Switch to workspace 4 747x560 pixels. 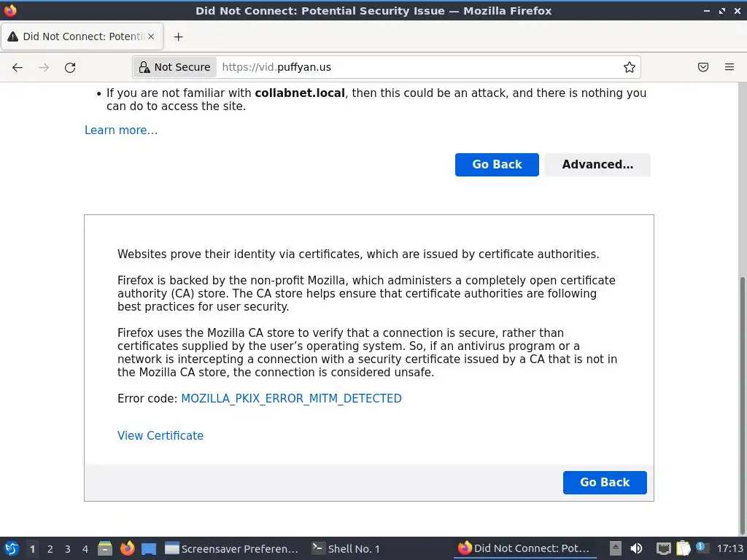85,549
